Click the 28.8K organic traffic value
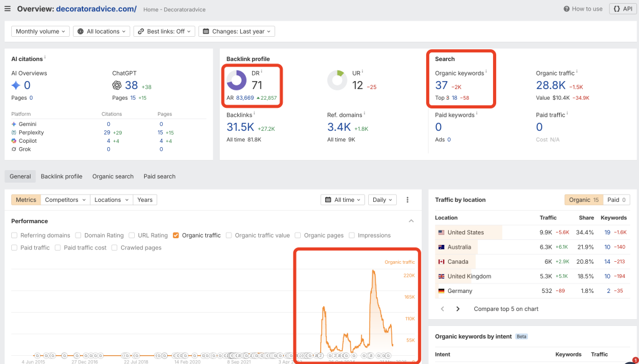This screenshot has width=639, height=364. tap(550, 85)
